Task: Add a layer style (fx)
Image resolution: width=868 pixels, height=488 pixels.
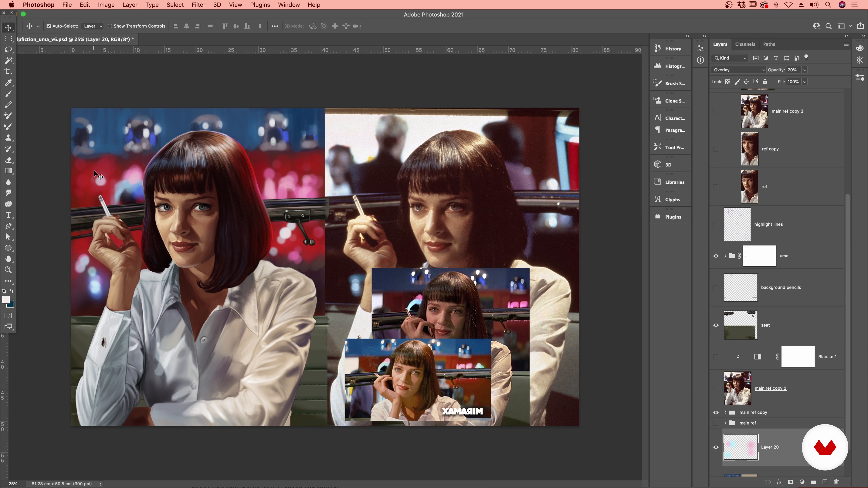Action: click(779, 482)
